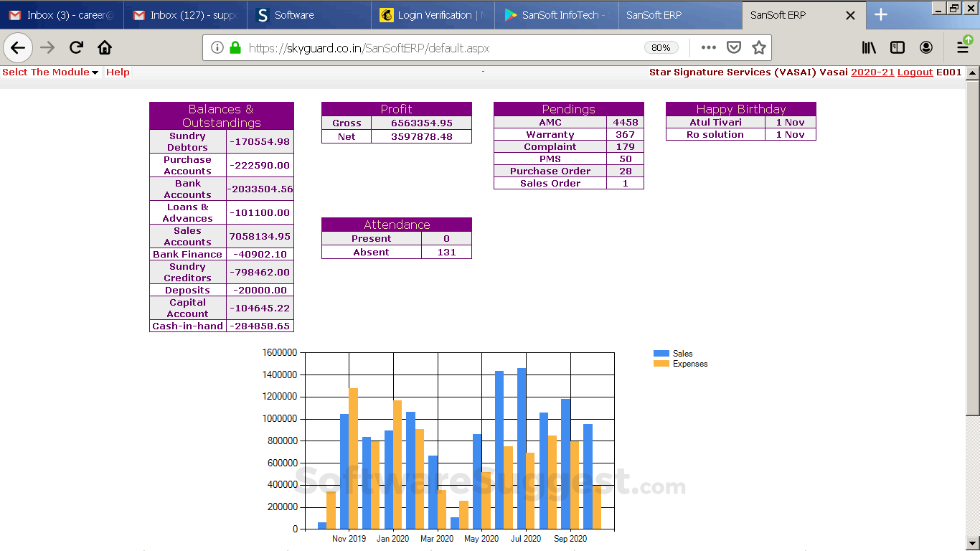980x551 pixels.
Task: Switch to the Login Verification tab
Action: [x=433, y=15]
